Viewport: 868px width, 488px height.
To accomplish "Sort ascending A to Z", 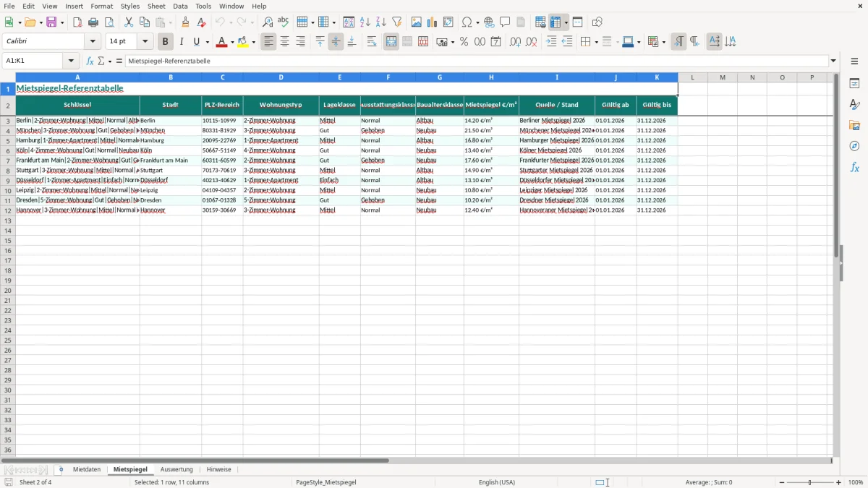I will pos(365,22).
